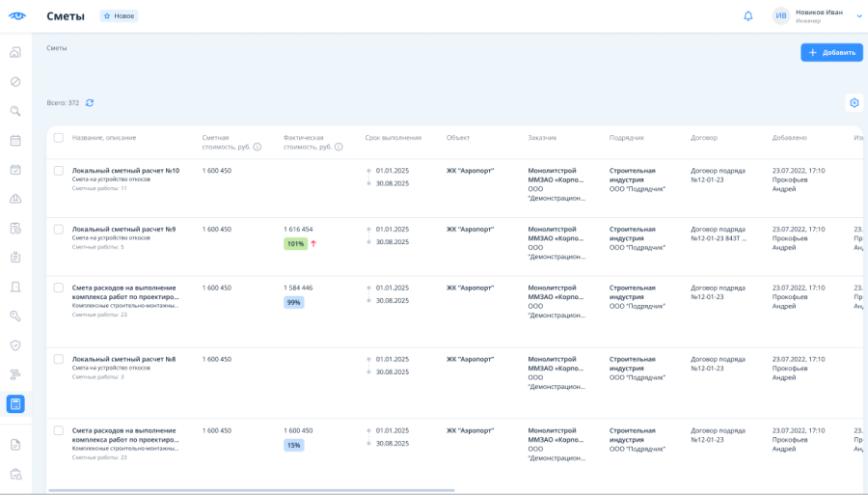The height and width of the screenshot is (495, 868).
Task: Click the Объект column header
Action: pos(458,138)
